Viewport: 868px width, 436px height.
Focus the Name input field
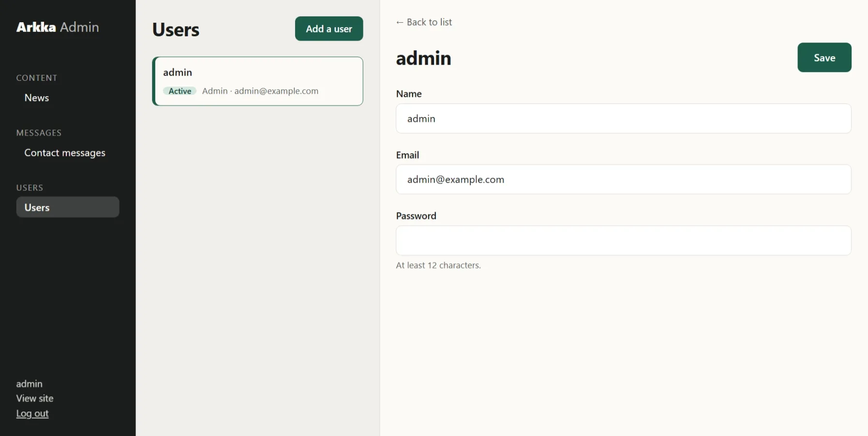click(x=623, y=118)
